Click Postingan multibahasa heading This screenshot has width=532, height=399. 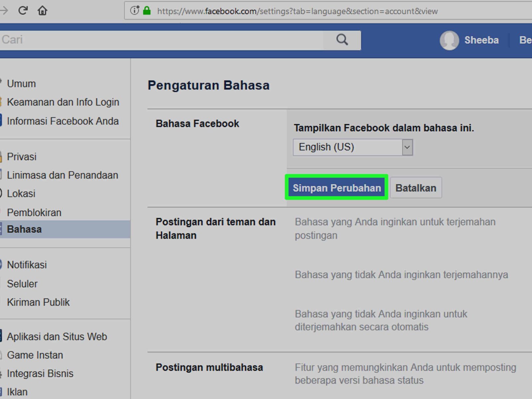(x=209, y=367)
